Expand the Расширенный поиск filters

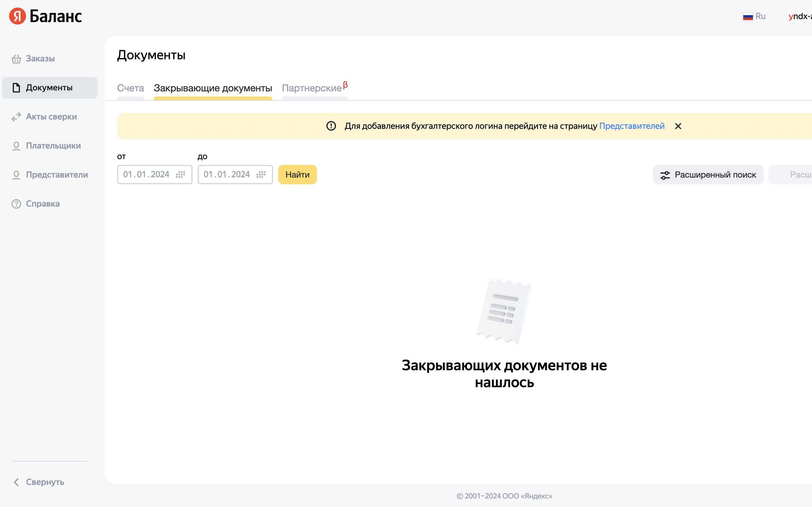pos(708,175)
